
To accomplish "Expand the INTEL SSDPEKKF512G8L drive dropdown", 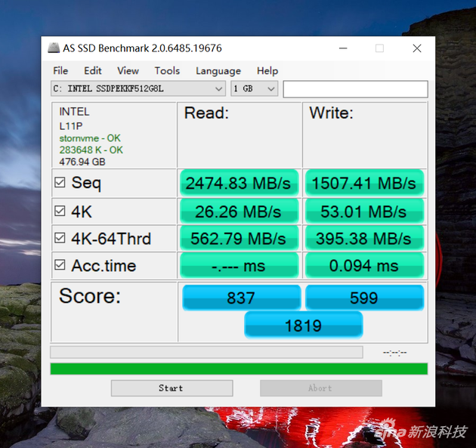I will point(138,88).
